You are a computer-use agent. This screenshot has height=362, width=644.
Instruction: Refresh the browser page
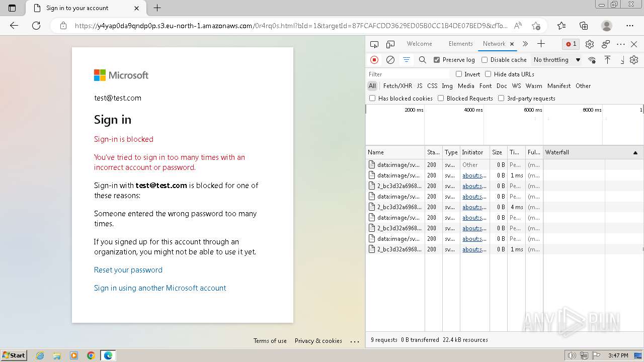(x=36, y=26)
